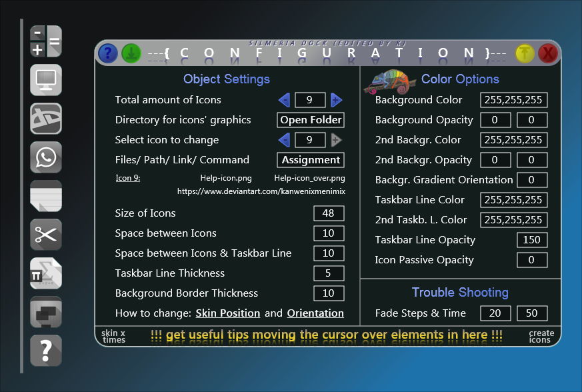Change the Background Color value
This screenshot has width=582, height=392.
[x=513, y=100]
